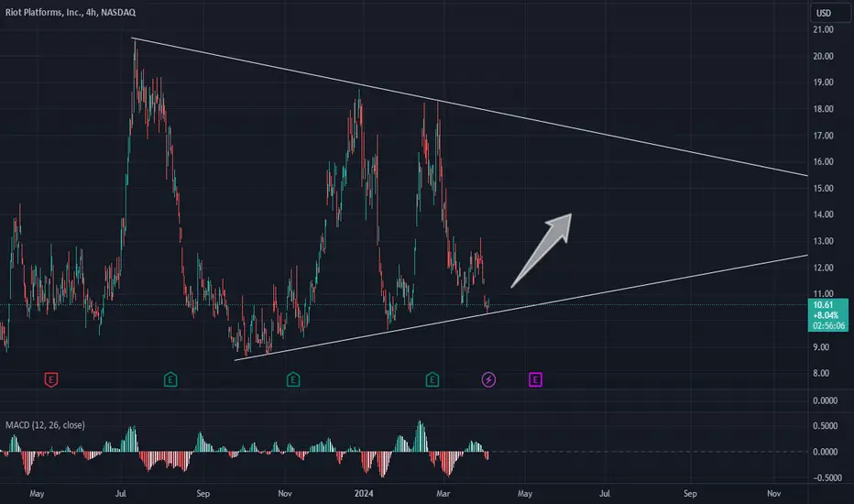The height and width of the screenshot is (504, 854).
Task: Click the 2024 year label on time axis
Action: [364, 494]
